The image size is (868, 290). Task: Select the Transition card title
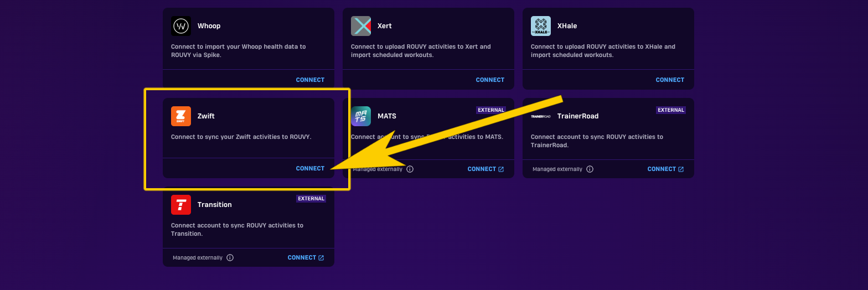click(x=215, y=205)
